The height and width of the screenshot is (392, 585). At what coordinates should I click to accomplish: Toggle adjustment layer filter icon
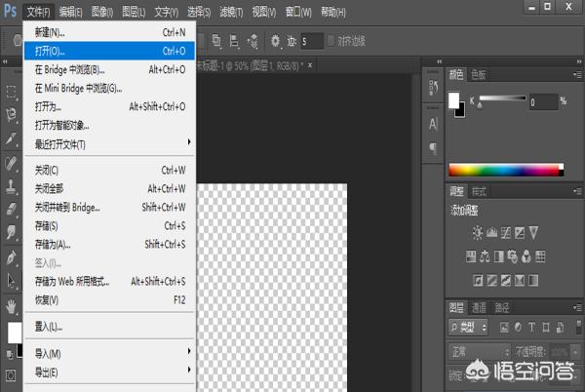(518, 328)
